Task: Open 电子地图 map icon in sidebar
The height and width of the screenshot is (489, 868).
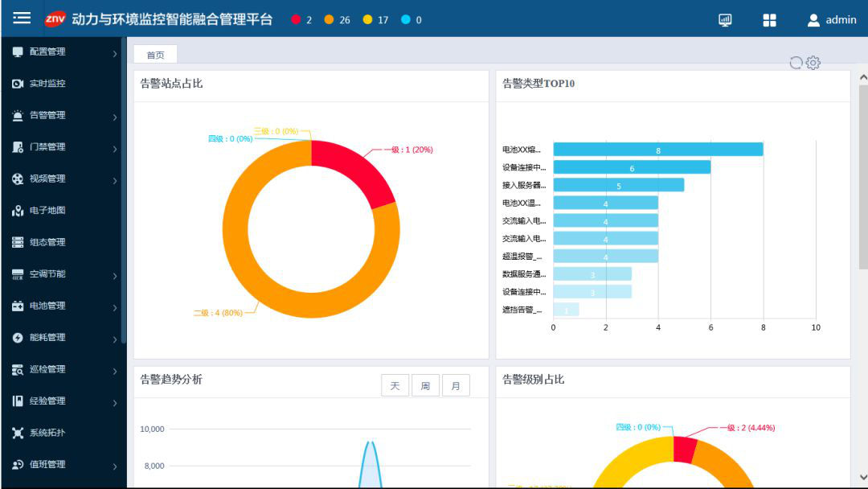Action: click(18, 211)
